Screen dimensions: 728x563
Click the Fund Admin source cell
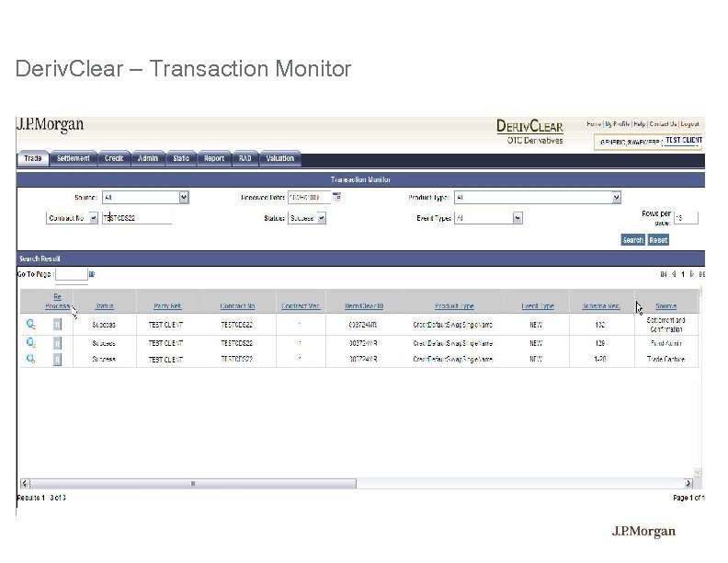(x=665, y=343)
